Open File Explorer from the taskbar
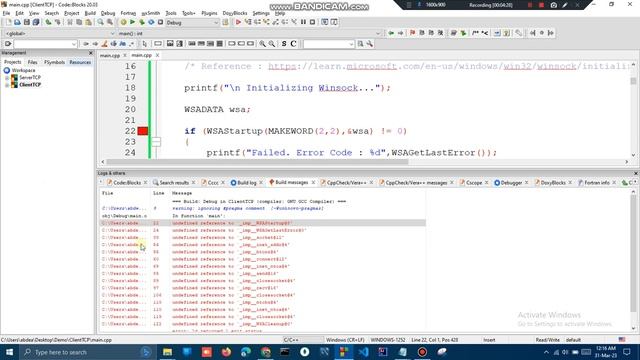The image size is (640, 360). (167, 352)
